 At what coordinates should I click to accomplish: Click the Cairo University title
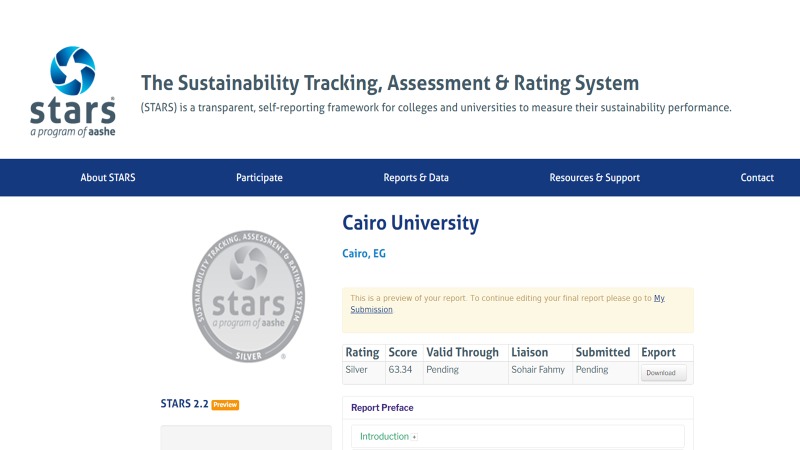[x=410, y=223]
